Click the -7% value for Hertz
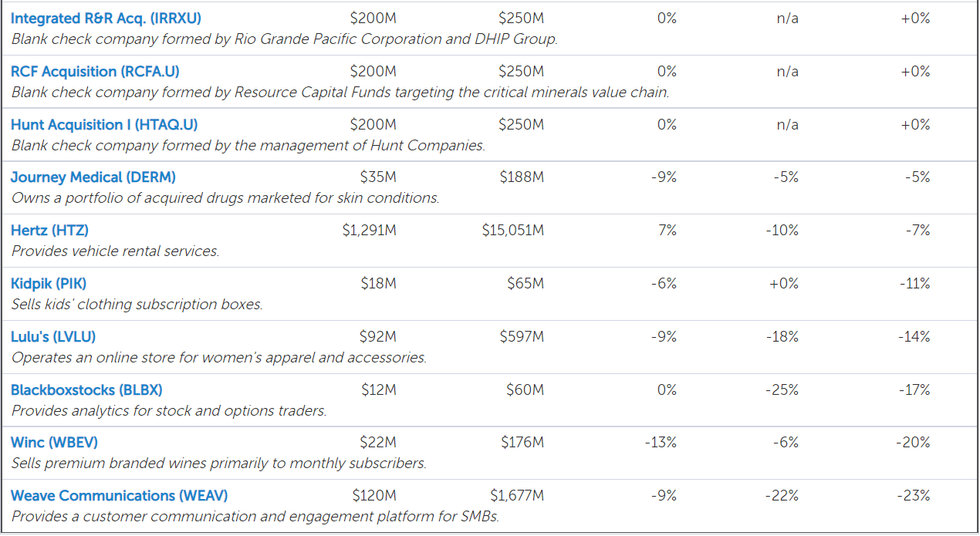 pos(917,231)
